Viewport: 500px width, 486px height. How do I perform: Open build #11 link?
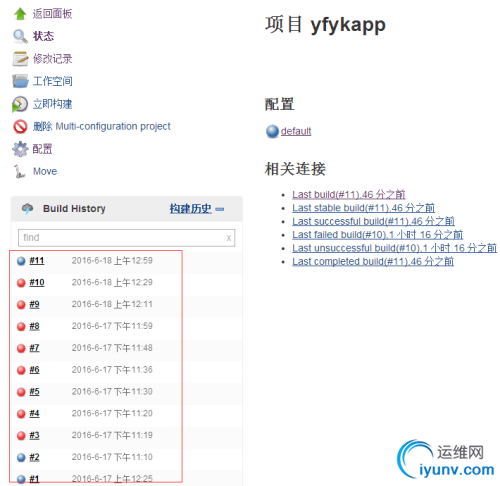coord(37,261)
